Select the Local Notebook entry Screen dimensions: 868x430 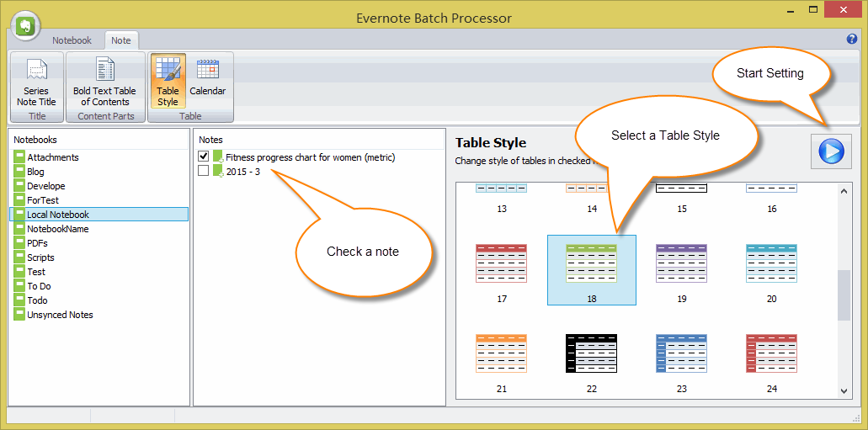(x=99, y=215)
